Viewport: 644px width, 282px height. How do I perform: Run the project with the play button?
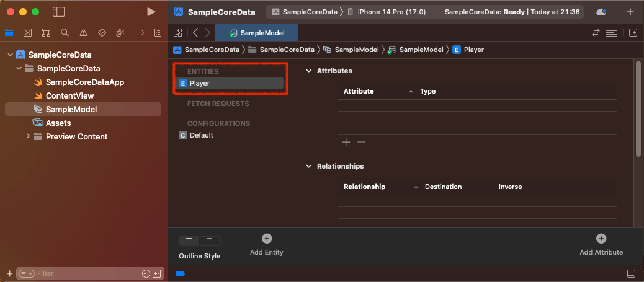tap(151, 12)
